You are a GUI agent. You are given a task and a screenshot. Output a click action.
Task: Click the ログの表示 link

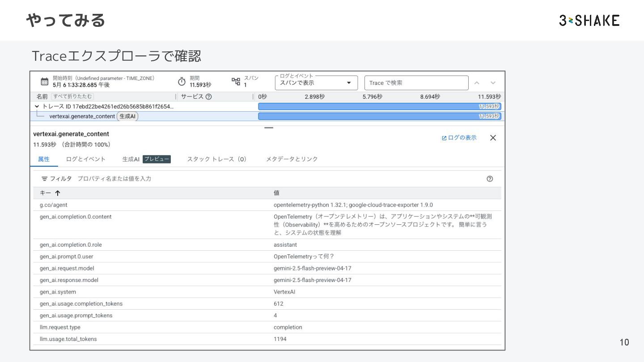point(459,138)
